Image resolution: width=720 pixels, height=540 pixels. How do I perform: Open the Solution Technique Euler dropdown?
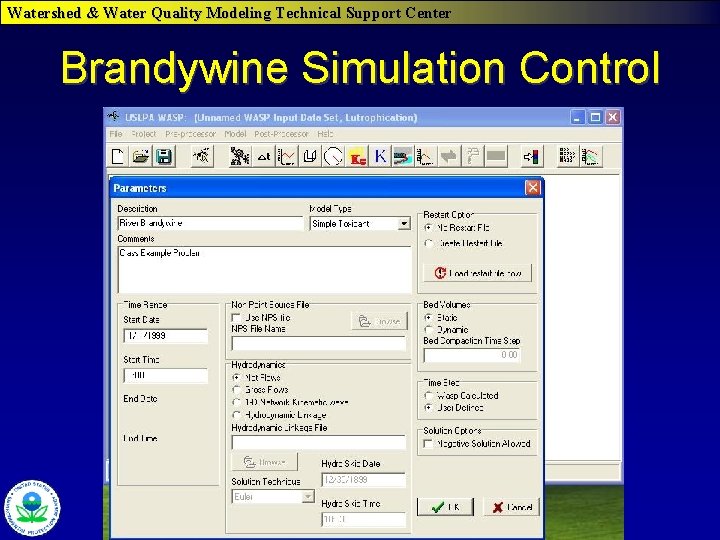(x=308, y=497)
